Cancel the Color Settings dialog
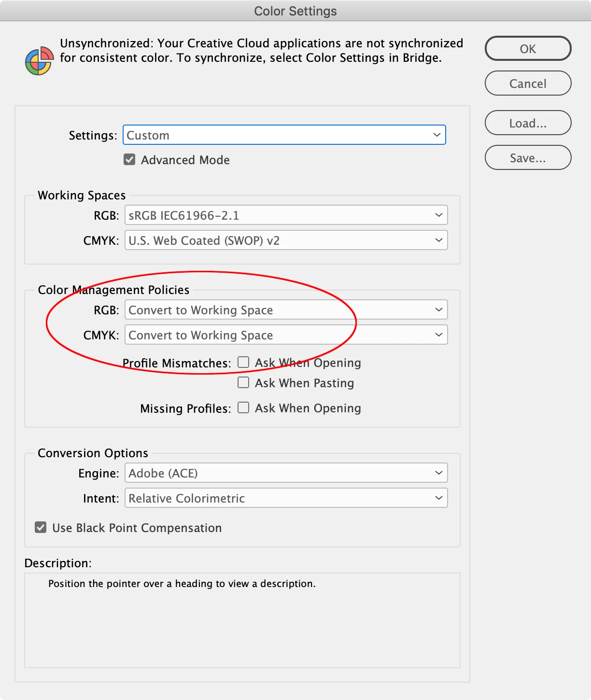591x700 pixels. click(528, 84)
